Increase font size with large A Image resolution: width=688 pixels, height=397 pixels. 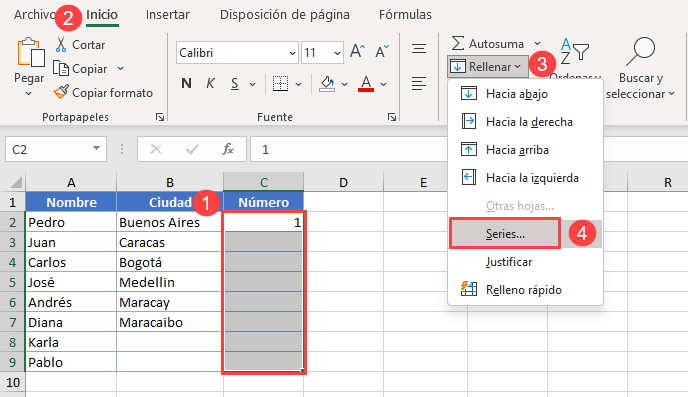[357, 52]
